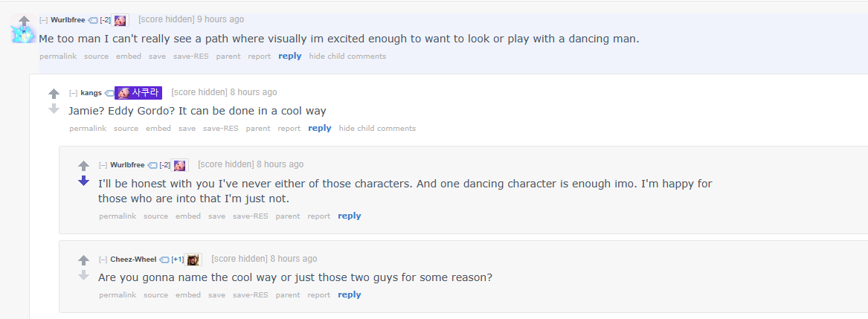The width and height of the screenshot is (868, 319).
Task: View source of kangs' comment
Action: click(126, 129)
